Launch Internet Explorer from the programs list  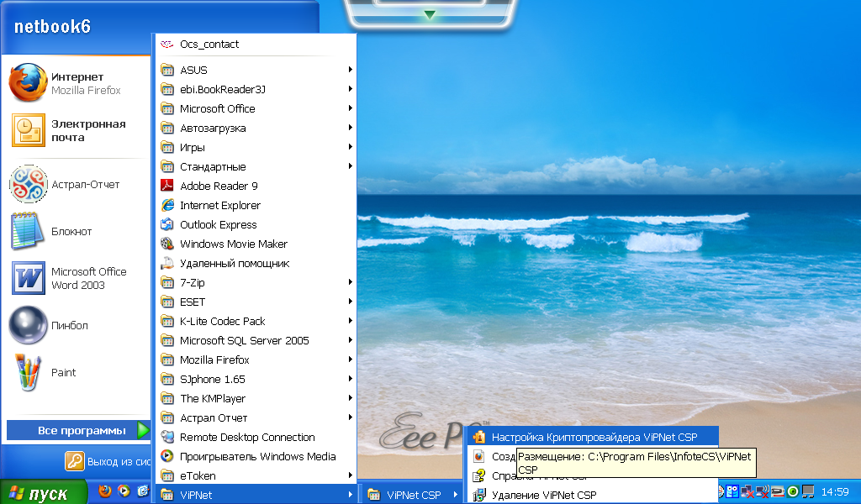tap(256, 205)
